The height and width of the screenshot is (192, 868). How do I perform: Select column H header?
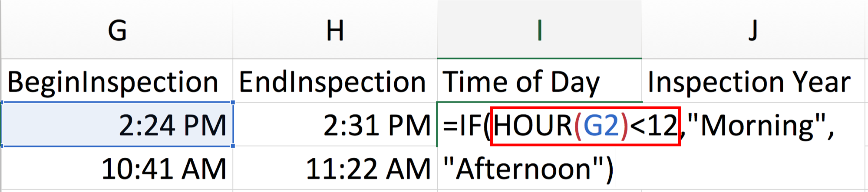(335, 29)
